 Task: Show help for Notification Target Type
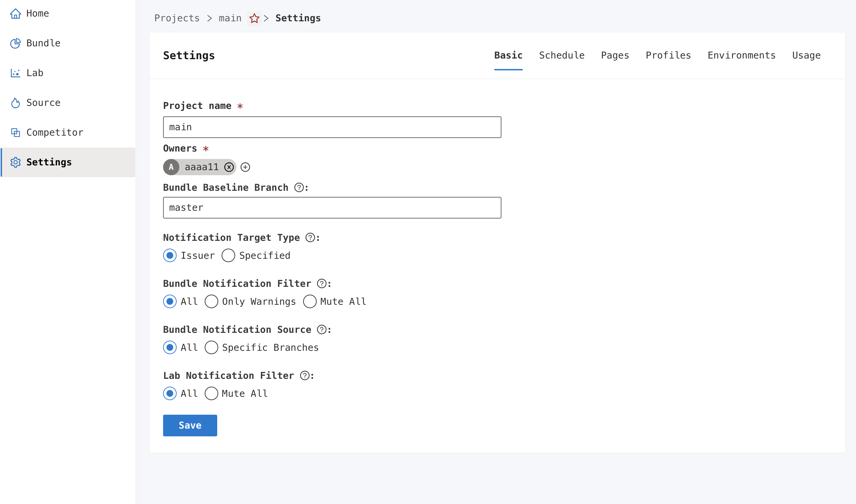tap(310, 237)
